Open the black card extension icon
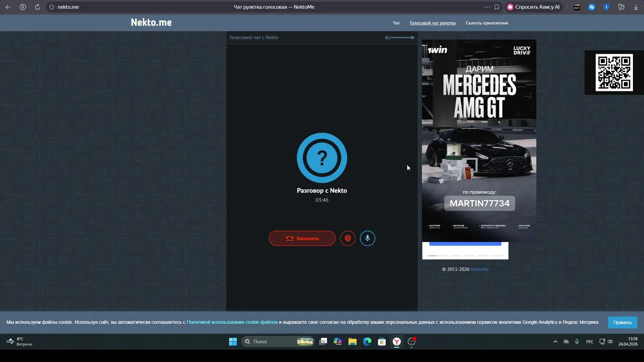 577,7
